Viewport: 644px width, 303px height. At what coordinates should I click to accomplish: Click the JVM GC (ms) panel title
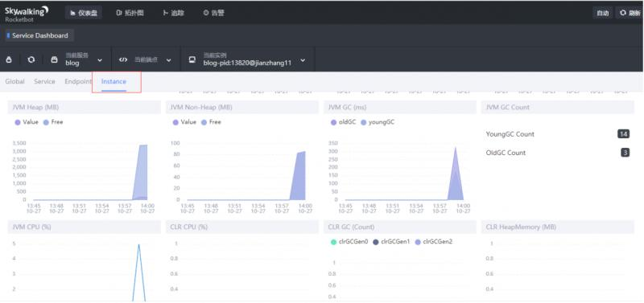pos(348,108)
